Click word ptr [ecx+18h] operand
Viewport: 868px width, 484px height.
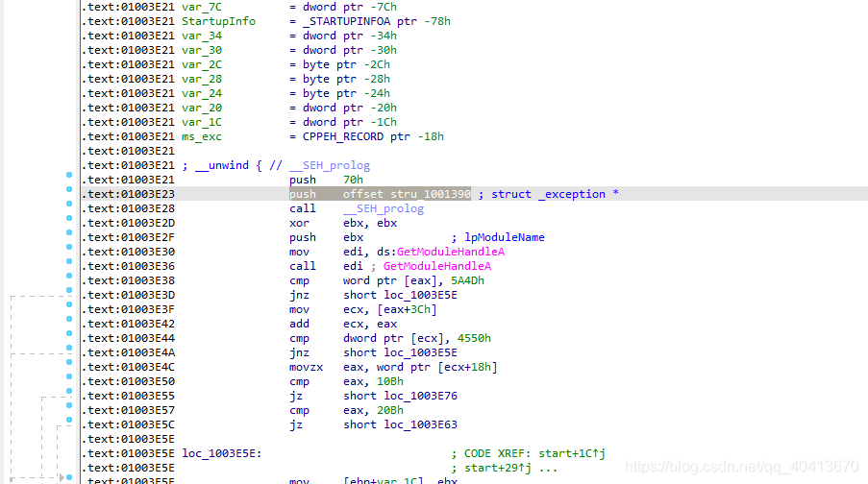click(436, 367)
